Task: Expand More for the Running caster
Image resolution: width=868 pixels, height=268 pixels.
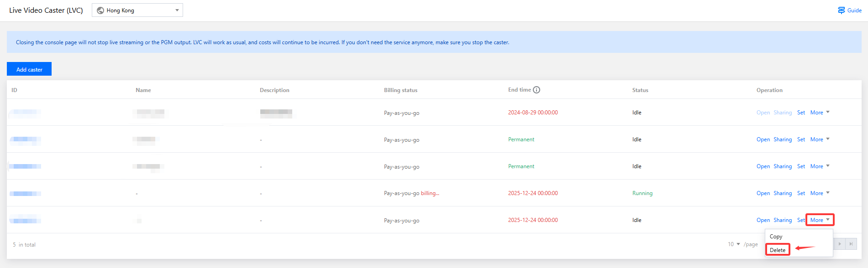Action: (820, 193)
